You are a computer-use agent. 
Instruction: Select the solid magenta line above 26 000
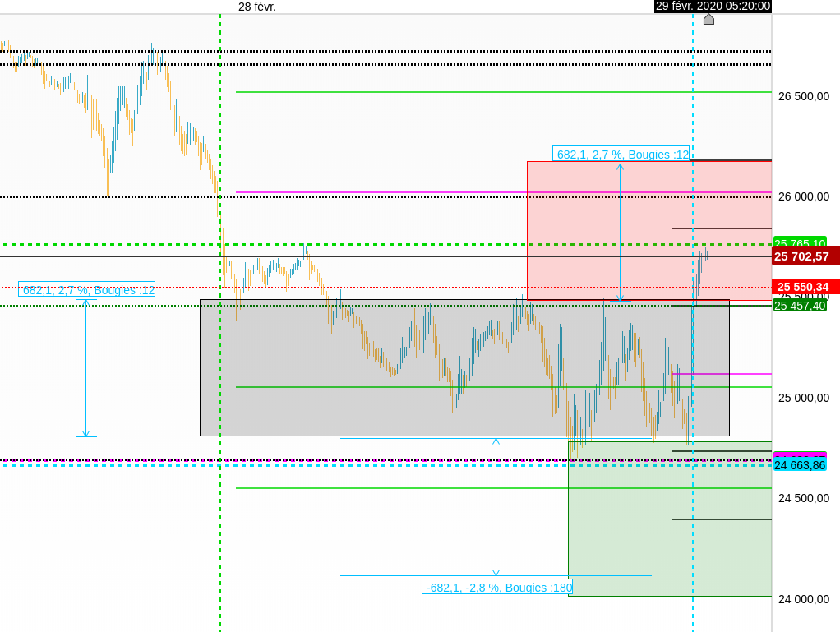pyautogui.click(x=504, y=191)
